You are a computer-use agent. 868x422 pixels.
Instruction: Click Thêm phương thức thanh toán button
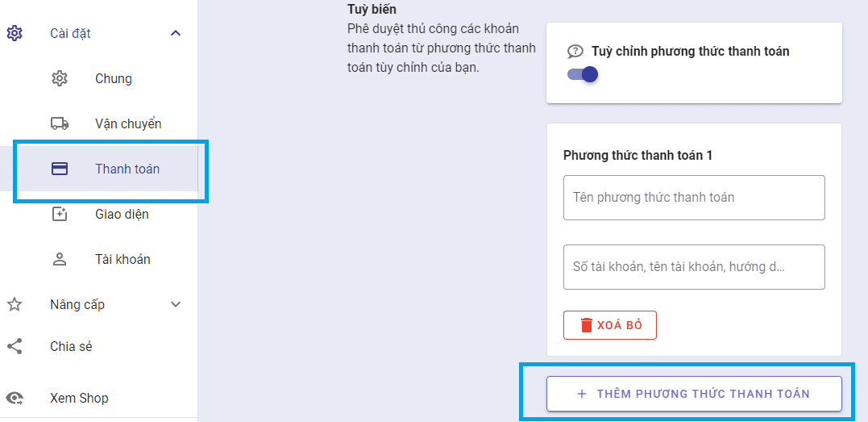[694, 394]
